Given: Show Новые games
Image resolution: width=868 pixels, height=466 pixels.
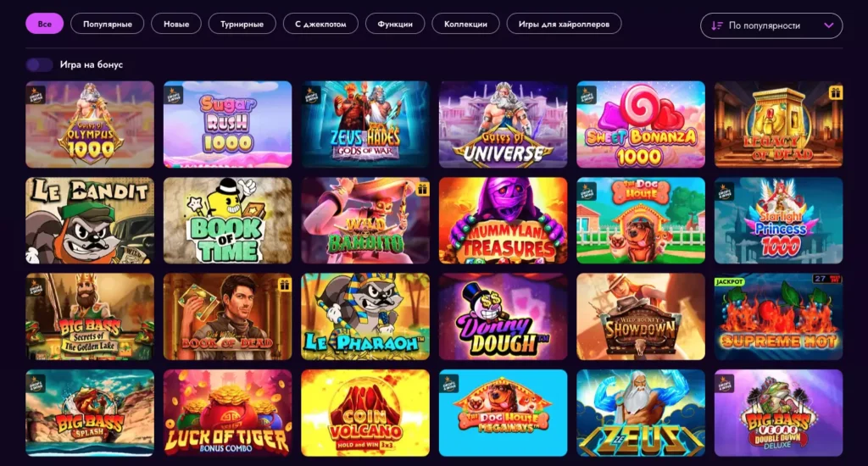Looking at the screenshot, I should 176,24.
